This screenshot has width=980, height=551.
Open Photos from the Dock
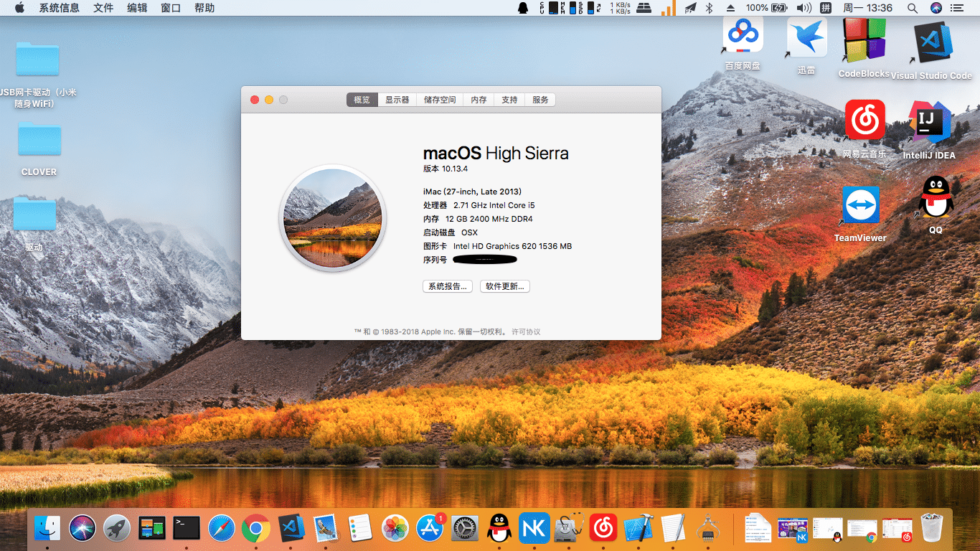395,528
